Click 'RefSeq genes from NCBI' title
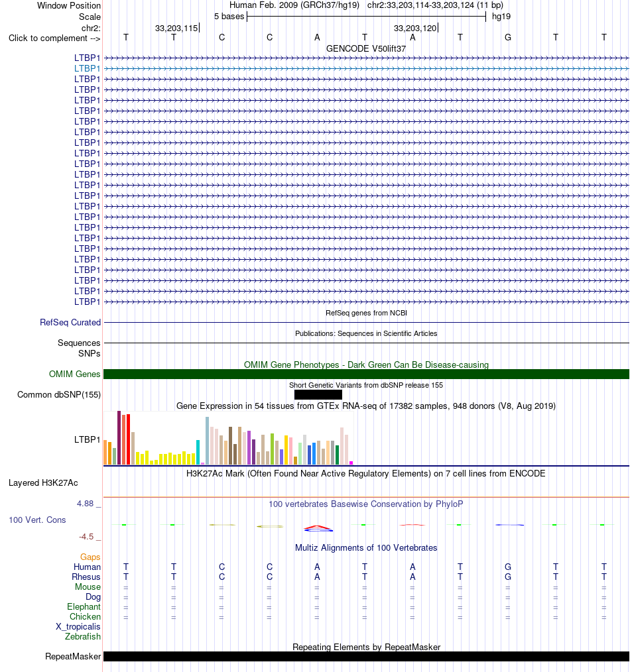Screen dimensions: 630x672 [x=366, y=313]
